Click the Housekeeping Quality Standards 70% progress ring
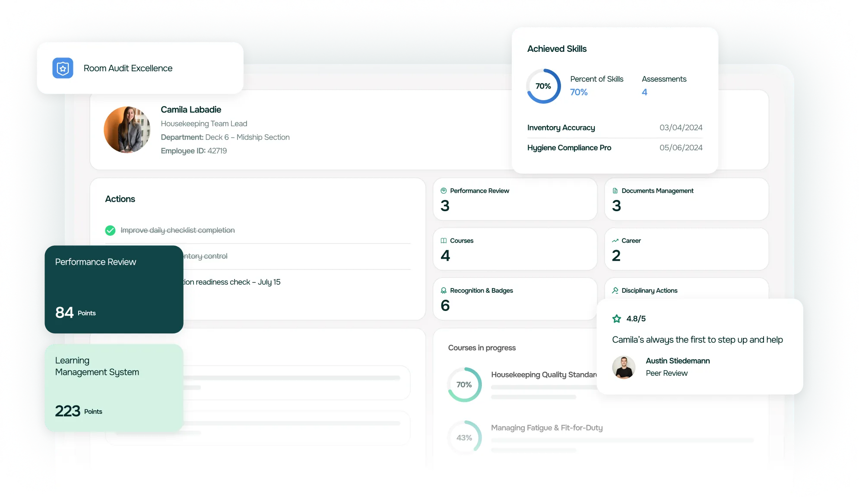The width and height of the screenshot is (859, 504). point(464,385)
